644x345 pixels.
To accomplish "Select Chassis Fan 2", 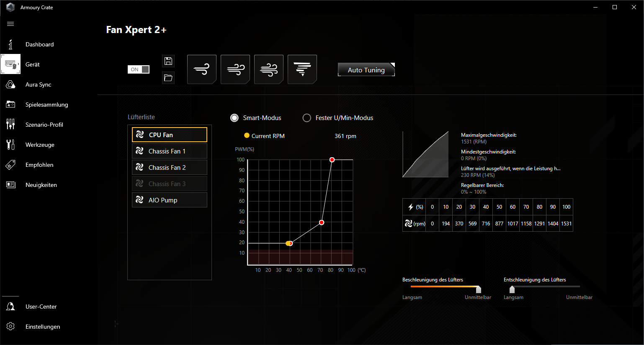I will [x=170, y=167].
